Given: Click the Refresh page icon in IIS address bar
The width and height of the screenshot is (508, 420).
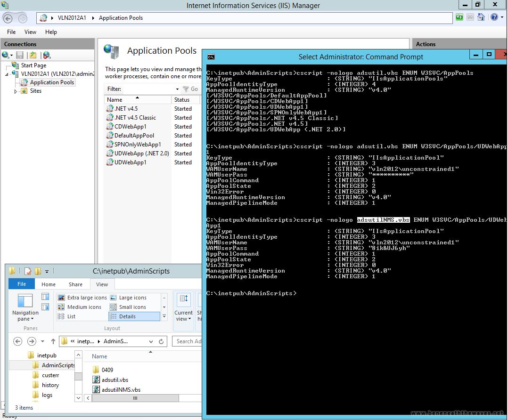Looking at the screenshot, I should pyautogui.click(x=459, y=17).
